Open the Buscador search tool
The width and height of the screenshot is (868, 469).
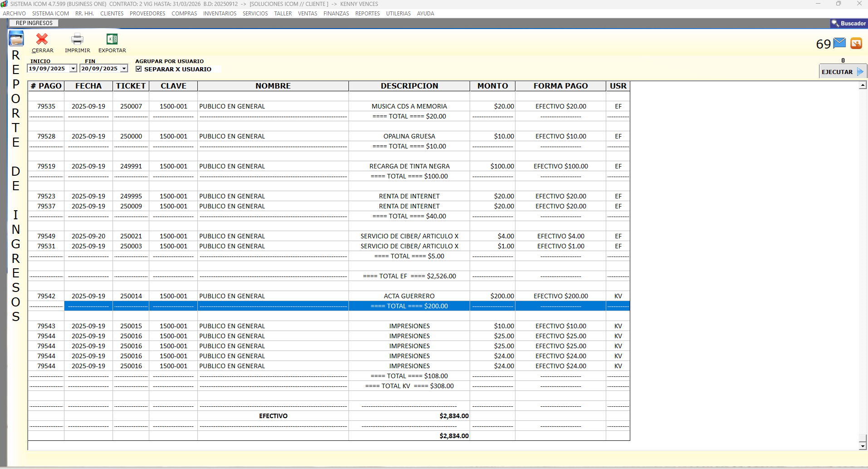(848, 24)
